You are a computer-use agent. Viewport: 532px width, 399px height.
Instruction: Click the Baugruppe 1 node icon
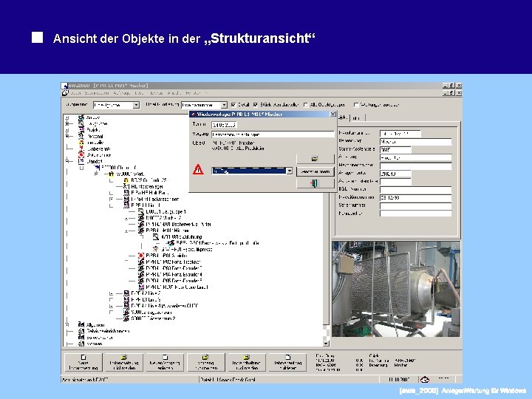click(x=141, y=211)
